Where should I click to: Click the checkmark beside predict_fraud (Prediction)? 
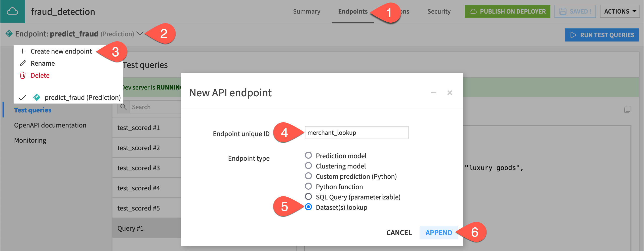coord(23,98)
